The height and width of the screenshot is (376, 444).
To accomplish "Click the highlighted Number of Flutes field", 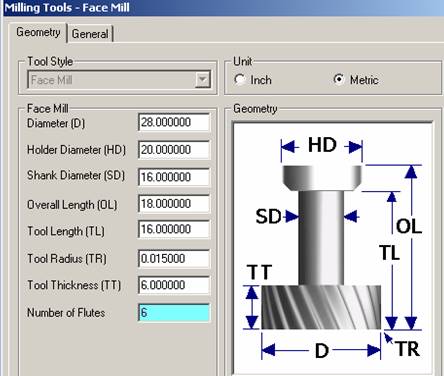I will (x=174, y=313).
